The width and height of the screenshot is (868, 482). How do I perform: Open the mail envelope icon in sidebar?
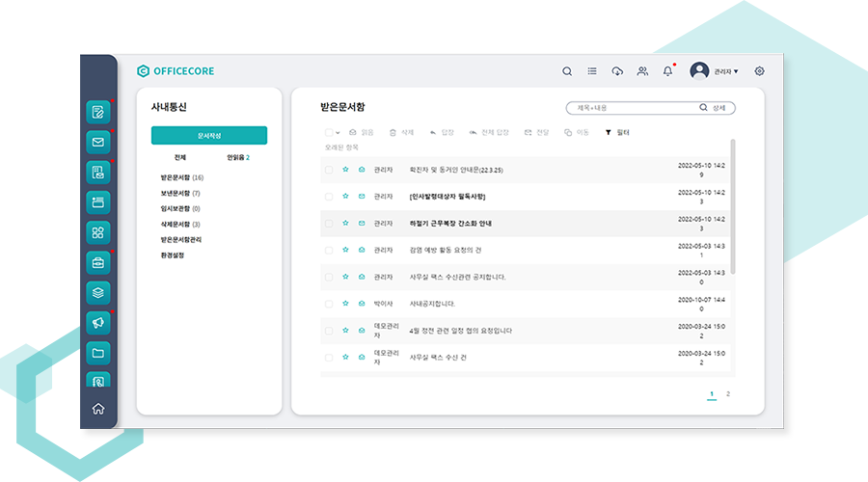(x=97, y=143)
